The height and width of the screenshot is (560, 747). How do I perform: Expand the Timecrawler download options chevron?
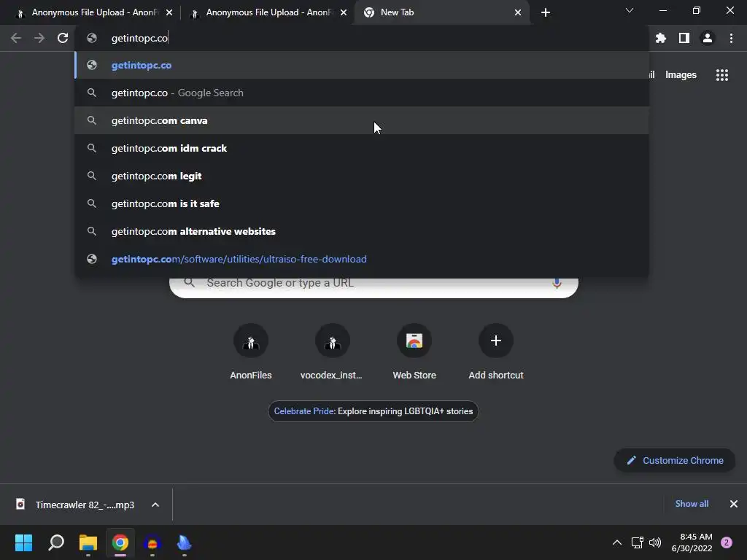(155, 505)
